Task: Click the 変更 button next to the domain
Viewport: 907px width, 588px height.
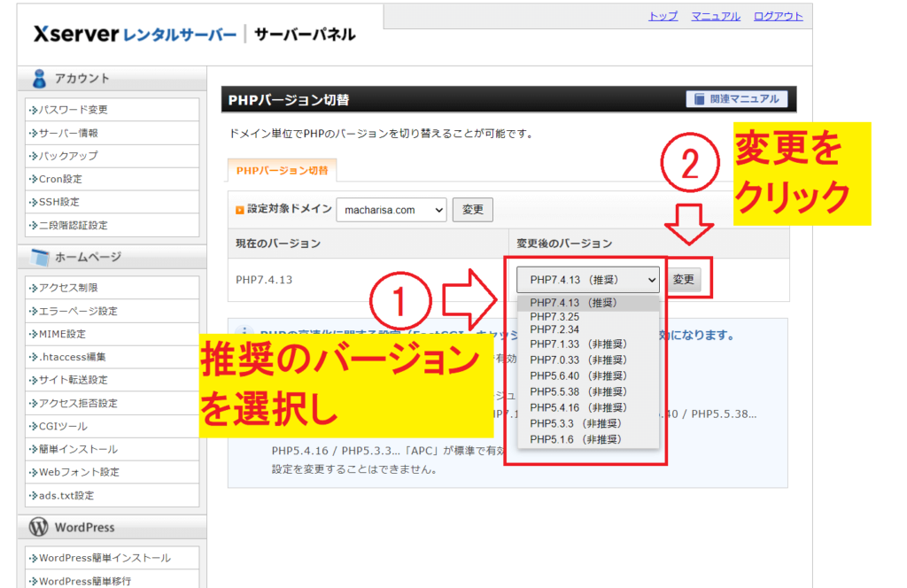Action: [x=473, y=210]
